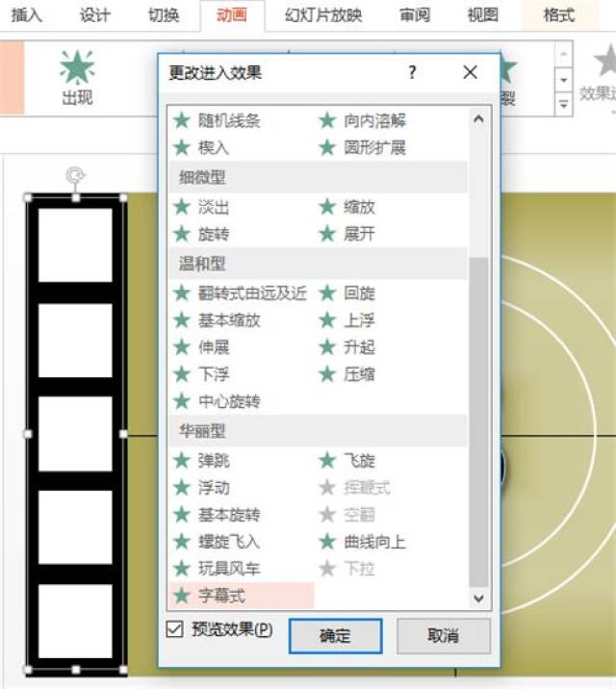This screenshot has width=616, height=689.
Task: Open dialog help question mark
Action: [x=412, y=72]
